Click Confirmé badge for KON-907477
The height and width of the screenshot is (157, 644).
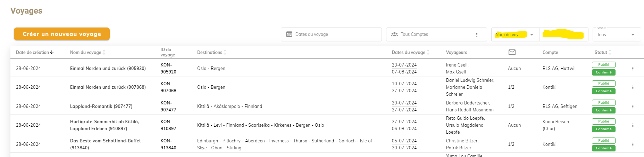coord(603,110)
